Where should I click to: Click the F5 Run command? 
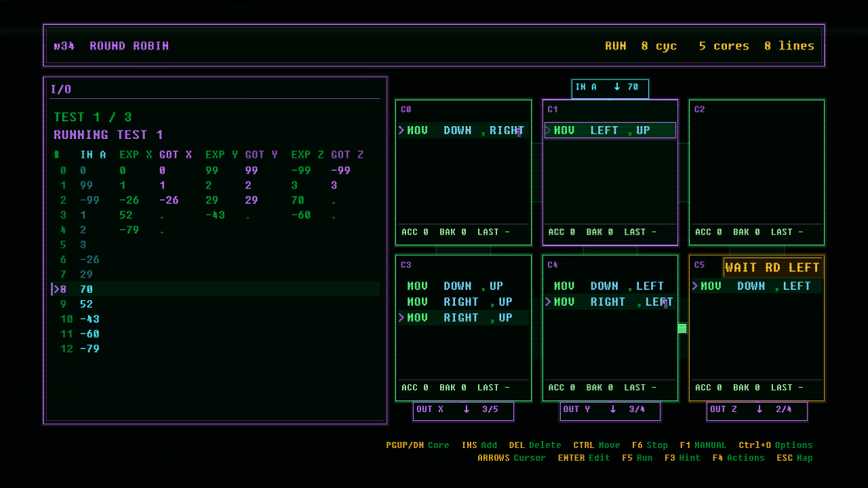pyautogui.click(x=637, y=458)
